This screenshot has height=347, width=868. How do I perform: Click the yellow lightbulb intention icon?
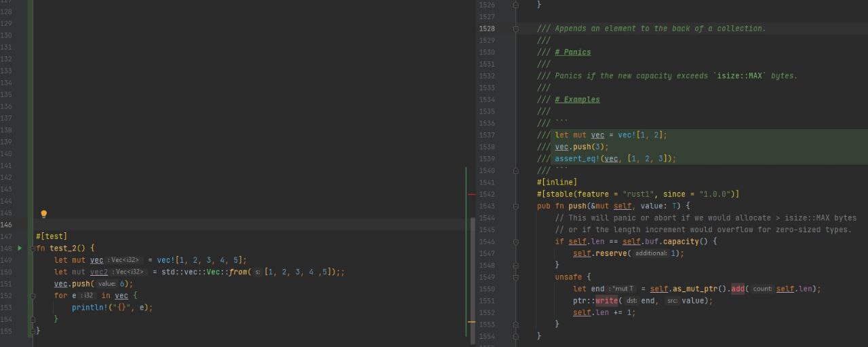(x=44, y=214)
